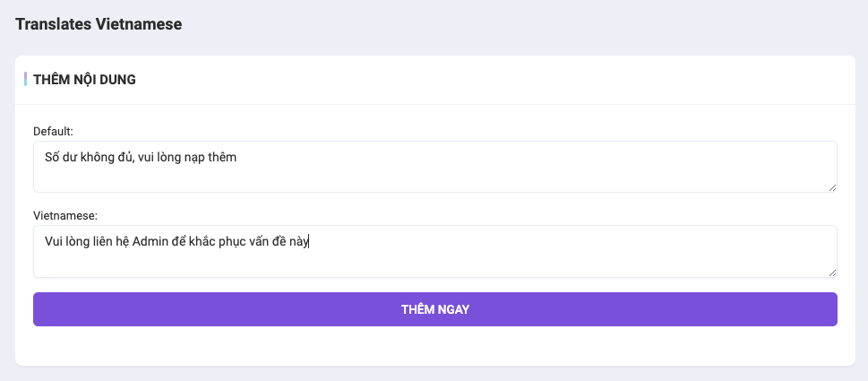Click "nạp" in the Default text
This screenshot has height=381, width=868.
point(190,157)
